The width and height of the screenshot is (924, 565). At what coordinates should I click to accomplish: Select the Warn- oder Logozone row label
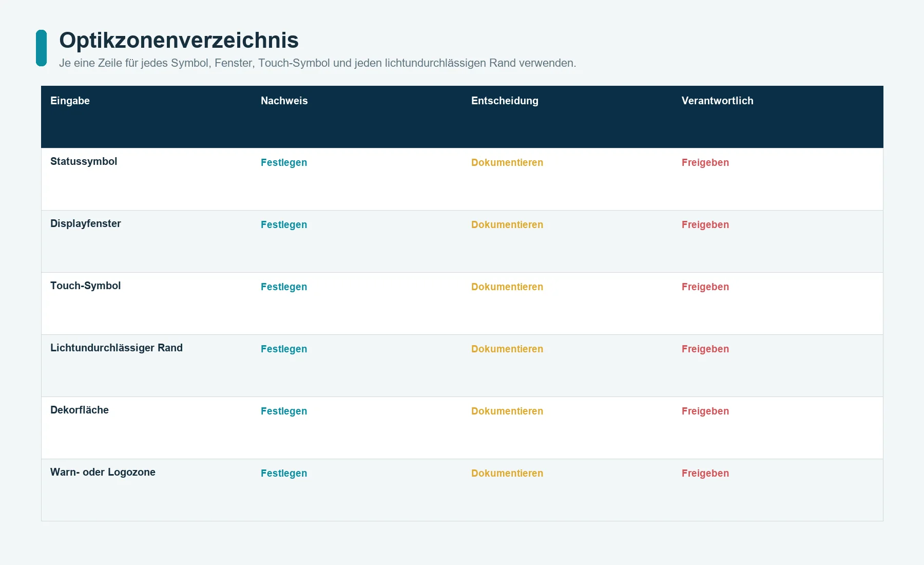coord(103,473)
